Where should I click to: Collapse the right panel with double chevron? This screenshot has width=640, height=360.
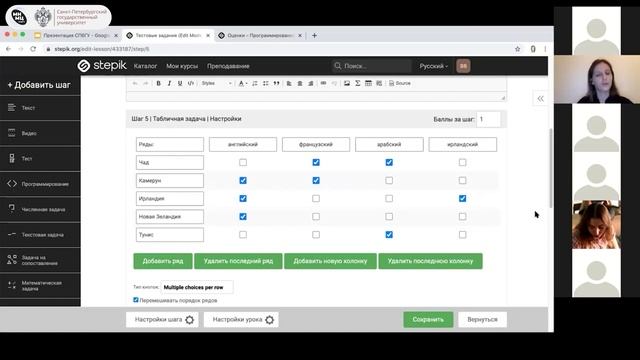pyautogui.click(x=540, y=99)
